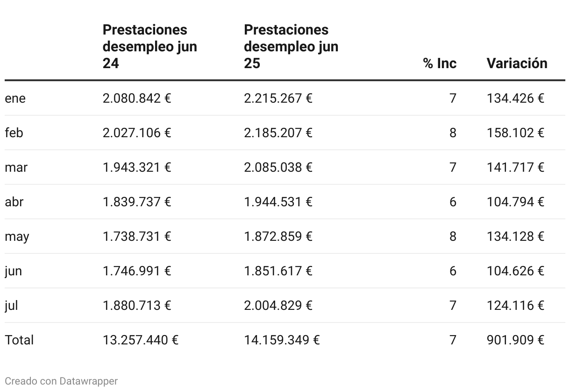Image resolution: width=570 pixels, height=392 pixels.
Task: Select the 'mar' row label
Action: pos(16,168)
